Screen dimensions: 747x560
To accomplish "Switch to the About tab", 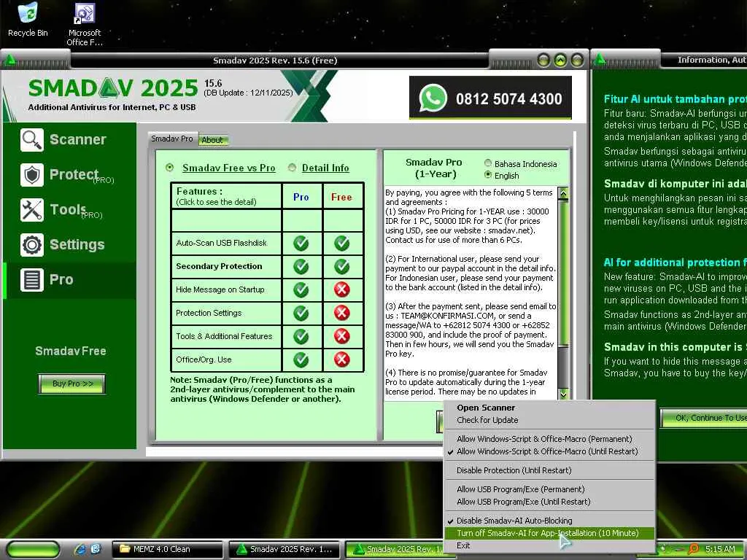I will (x=212, y=140).
